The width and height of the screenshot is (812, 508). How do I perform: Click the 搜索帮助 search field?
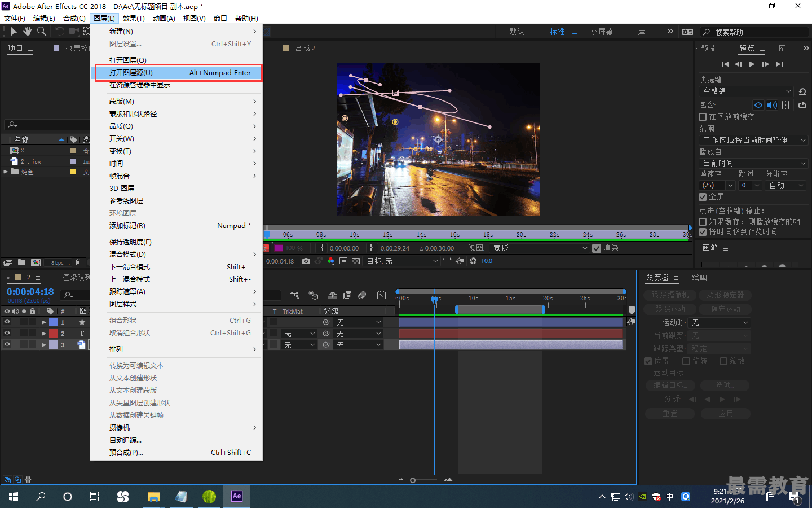[x=754, y=32]
